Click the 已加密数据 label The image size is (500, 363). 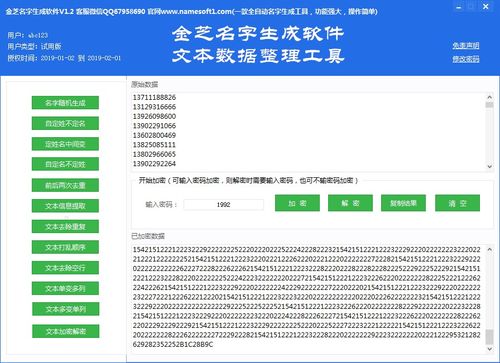click(148, 236)
